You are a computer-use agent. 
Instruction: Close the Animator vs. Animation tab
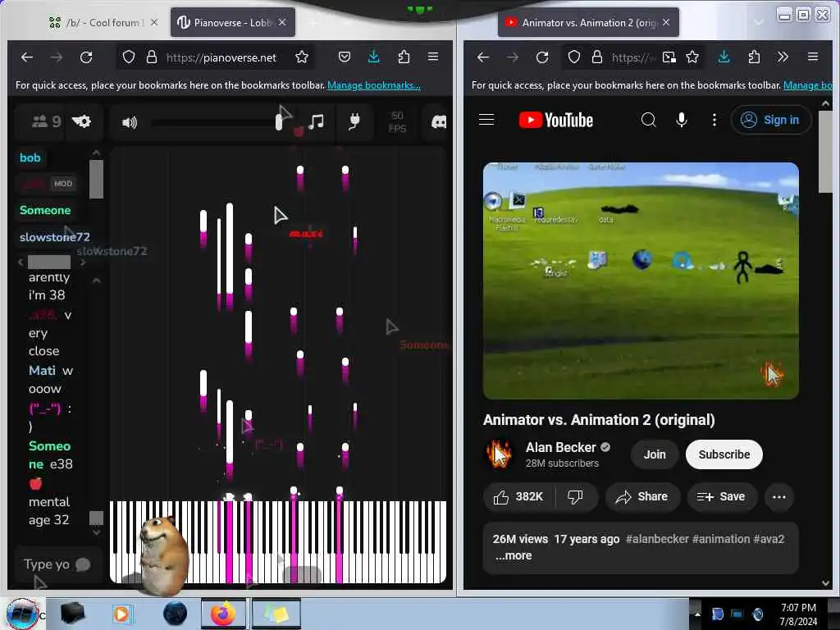click(666, 22)
